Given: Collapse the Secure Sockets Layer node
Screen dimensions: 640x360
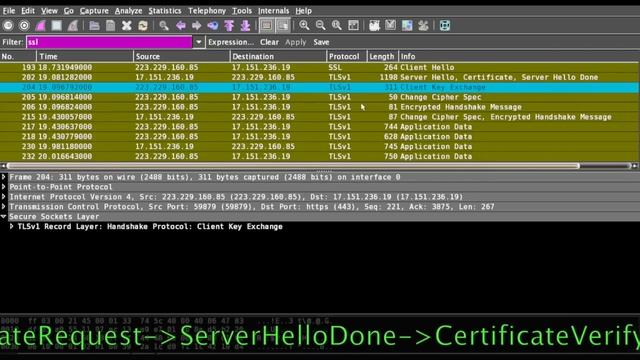Looking at the screenshot, I should (4, 217).
